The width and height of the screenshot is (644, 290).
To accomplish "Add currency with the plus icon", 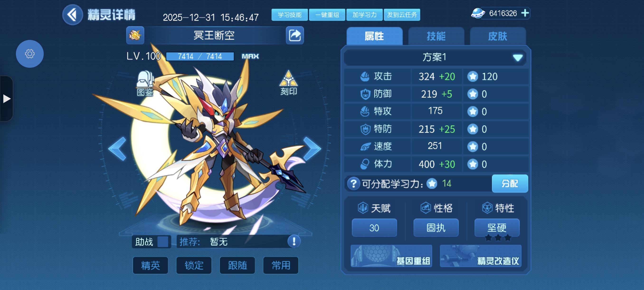I will (525, 13).
